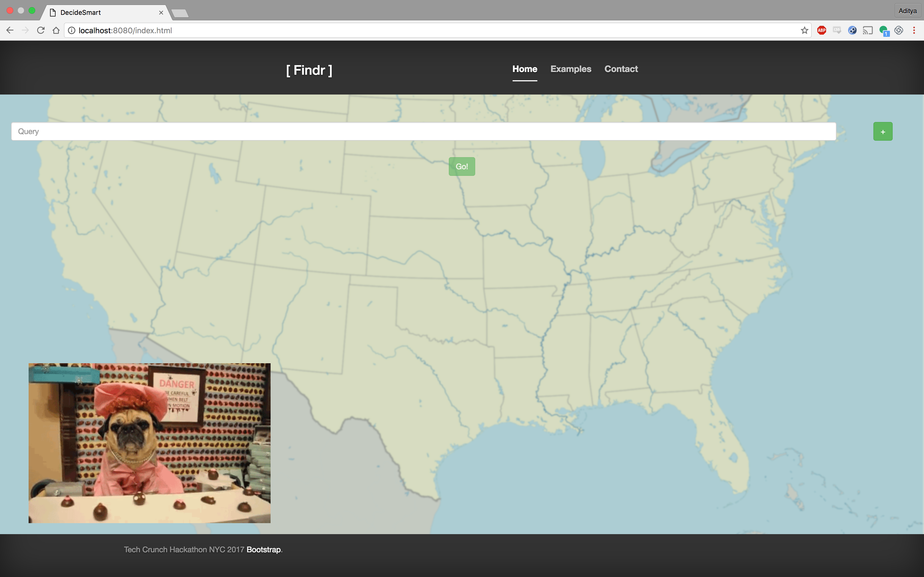Click the green extension icon with the badge
Image resolution: width=924 pixels, height=577 pixels.
884,30
